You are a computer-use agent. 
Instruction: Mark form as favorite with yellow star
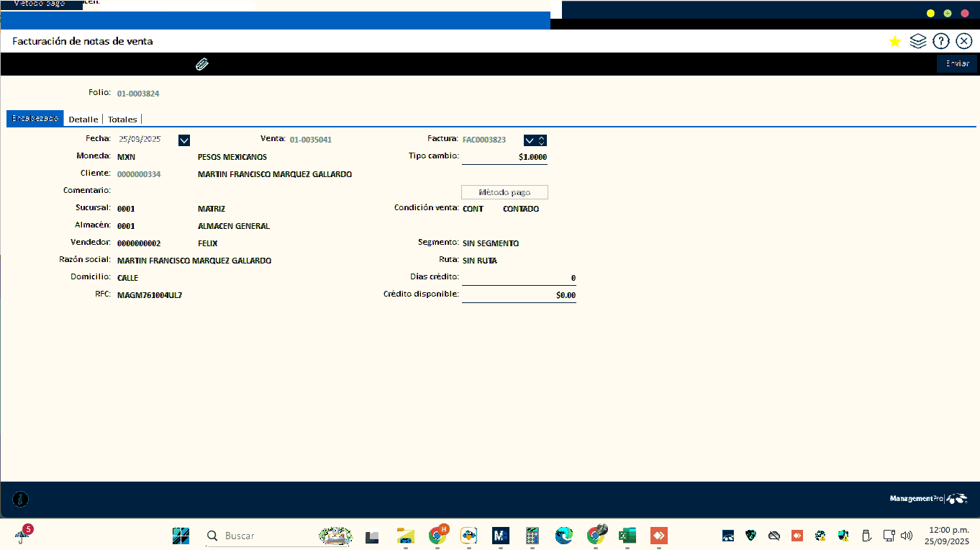(895, 42)
